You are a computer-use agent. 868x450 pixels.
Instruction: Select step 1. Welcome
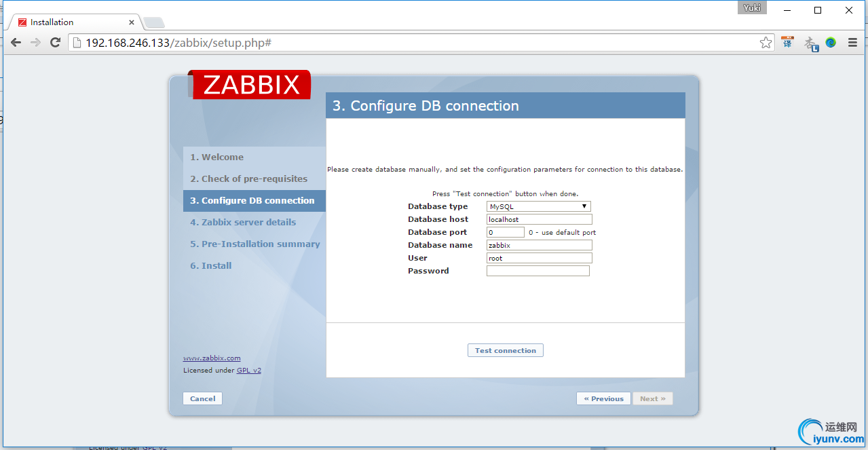(254, 157)
